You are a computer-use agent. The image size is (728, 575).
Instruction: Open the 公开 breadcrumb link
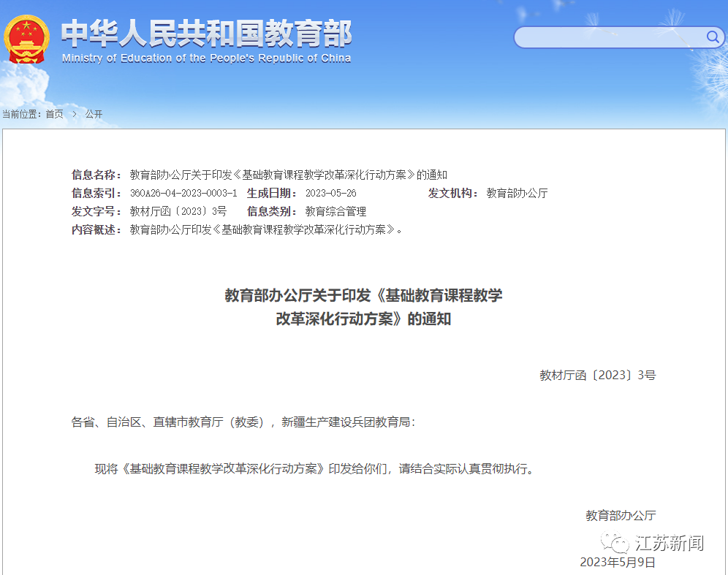point(94,114)
